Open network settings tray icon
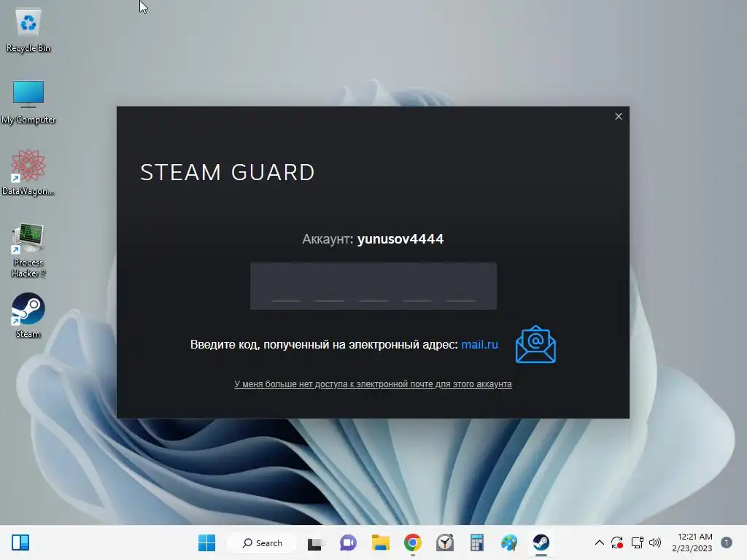Viewport: 747px width, 560px height. [x=637, y=542]
